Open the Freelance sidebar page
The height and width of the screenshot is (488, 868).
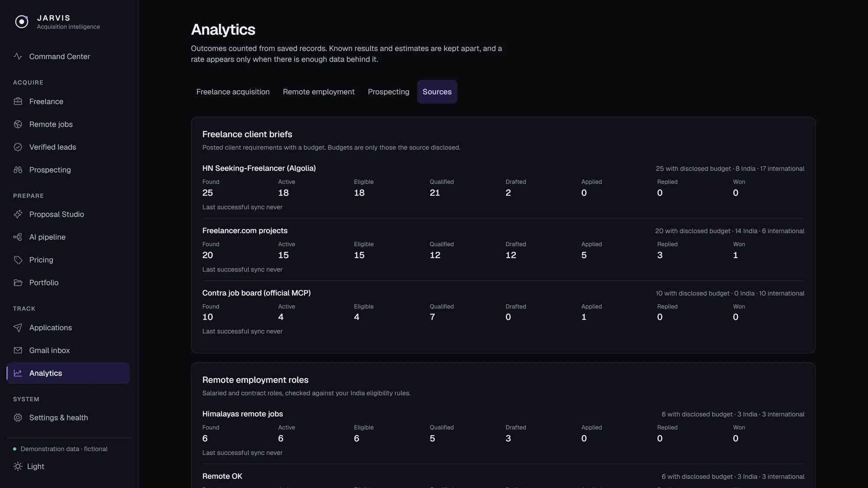(x=68, y=102)
